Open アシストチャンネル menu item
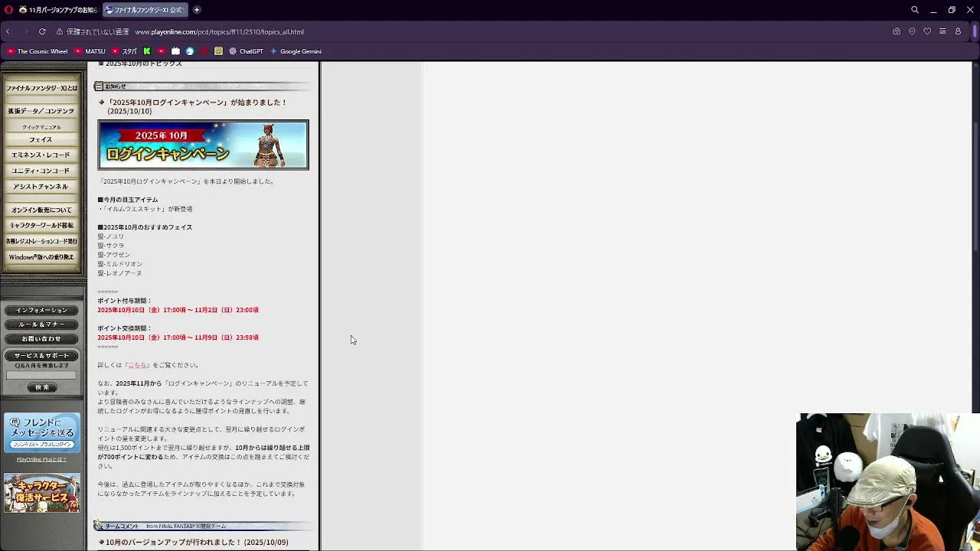The image size is (980, 551). [41, 187]
